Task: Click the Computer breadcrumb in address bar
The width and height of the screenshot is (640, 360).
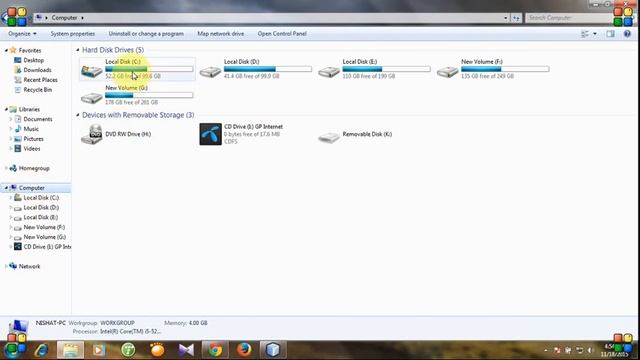Action: pyautogui.click(x=64, y=18)
